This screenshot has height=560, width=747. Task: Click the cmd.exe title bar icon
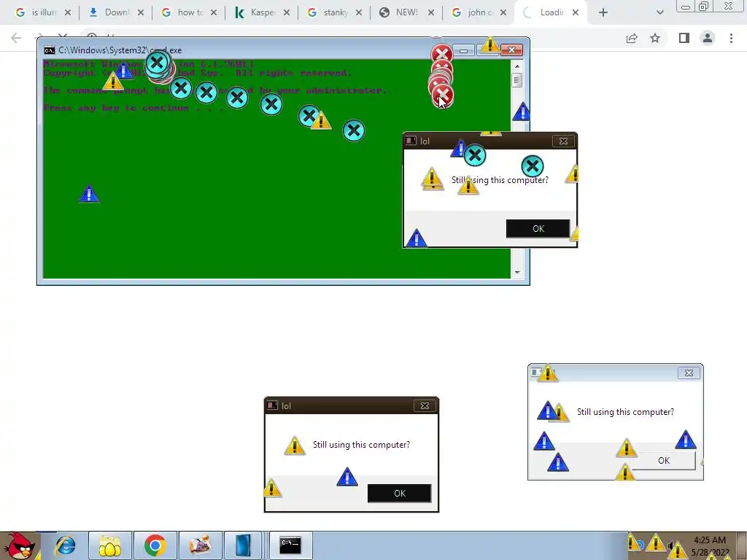(x=49, y=50)
